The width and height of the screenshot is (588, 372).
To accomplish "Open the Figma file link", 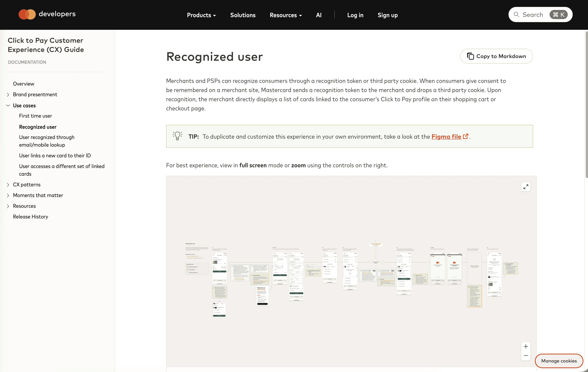I will [x=446, y=137].
